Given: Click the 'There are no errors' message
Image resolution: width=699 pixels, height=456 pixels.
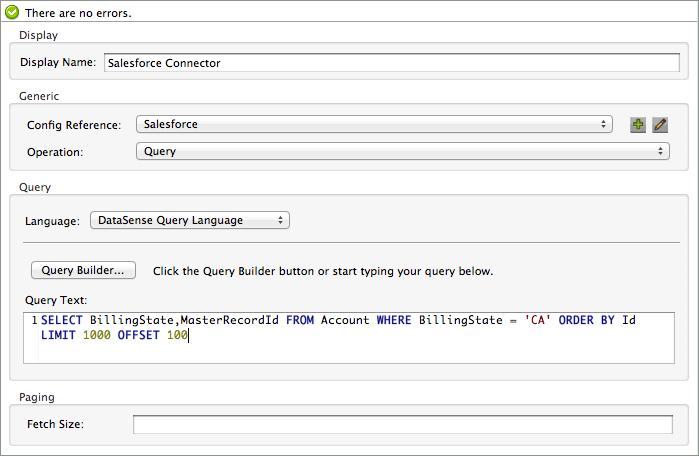Looking at the screenshot, I should click(x=78, y=13).
